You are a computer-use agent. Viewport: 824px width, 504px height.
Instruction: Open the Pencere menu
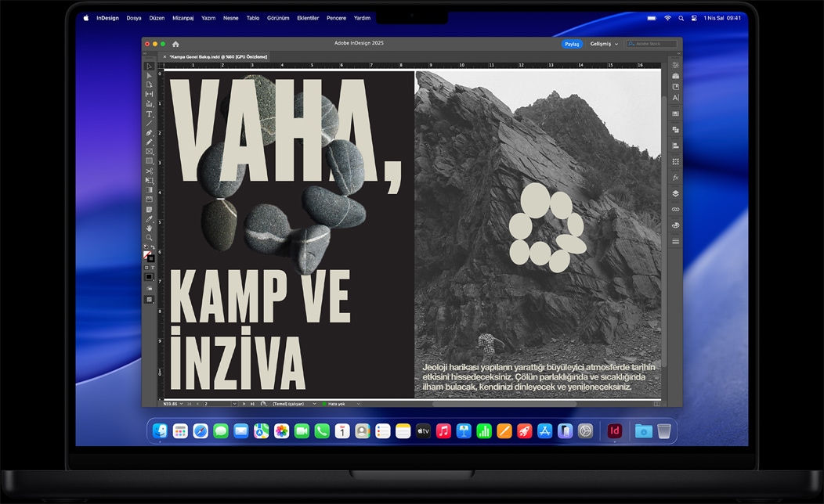[x=335, y=17]
